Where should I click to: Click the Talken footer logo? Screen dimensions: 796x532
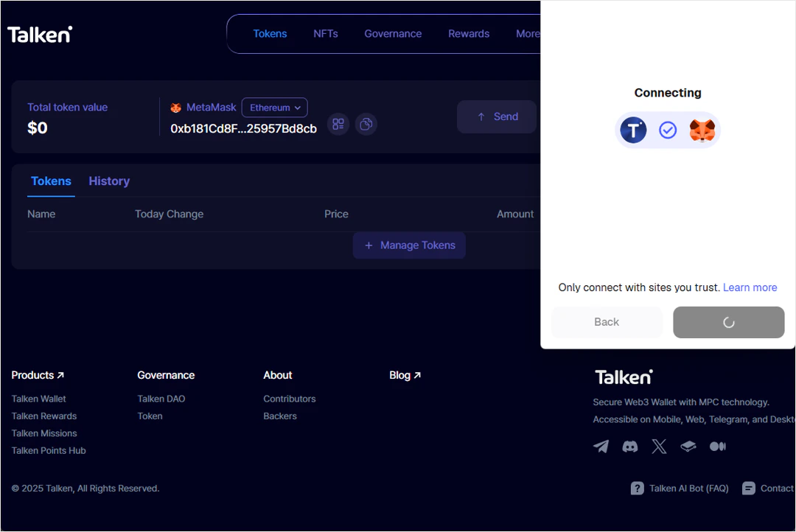click(x=624, y=377)
